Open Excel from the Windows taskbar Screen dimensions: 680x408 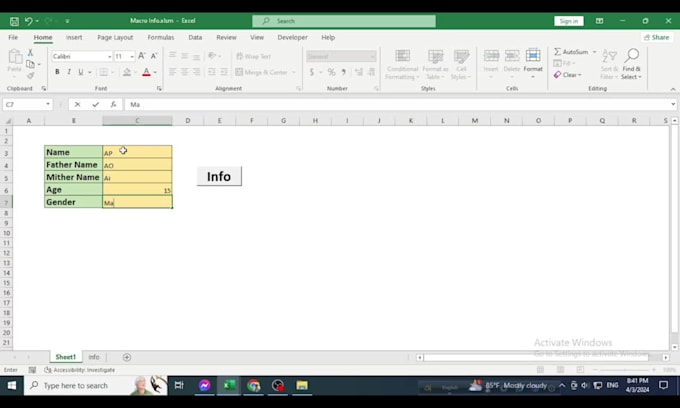click(x=228, y=385)
